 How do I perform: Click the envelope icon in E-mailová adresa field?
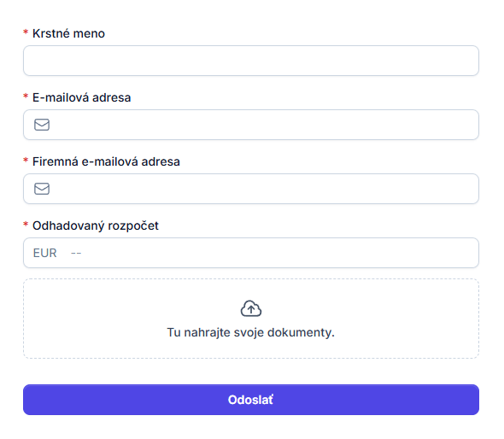(x=42, y=125)
